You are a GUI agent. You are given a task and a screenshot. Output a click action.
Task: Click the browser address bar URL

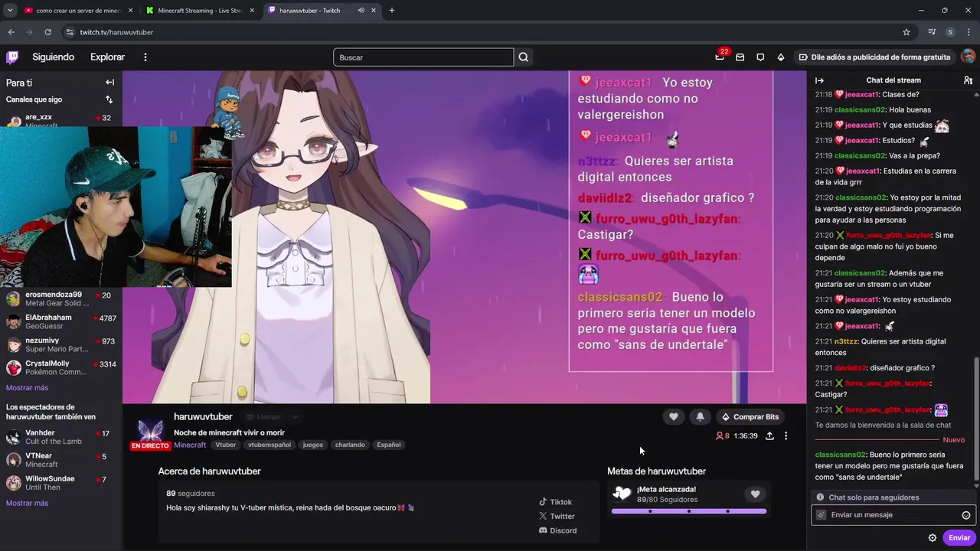click(x=116, y=32)
